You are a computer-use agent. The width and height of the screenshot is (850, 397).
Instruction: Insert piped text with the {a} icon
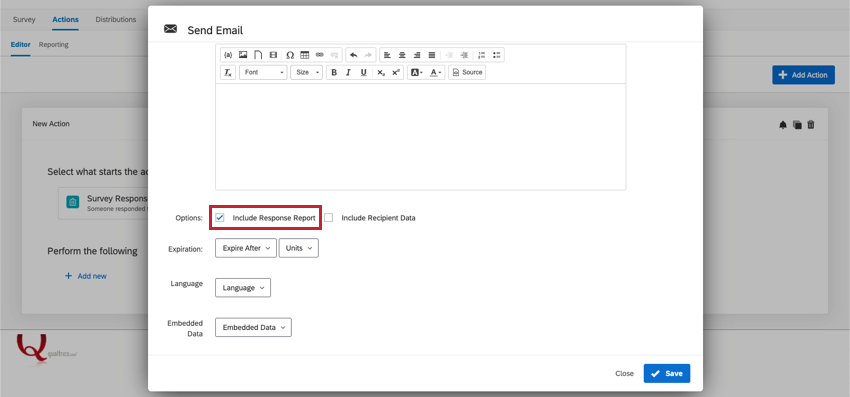click(228, 55)
